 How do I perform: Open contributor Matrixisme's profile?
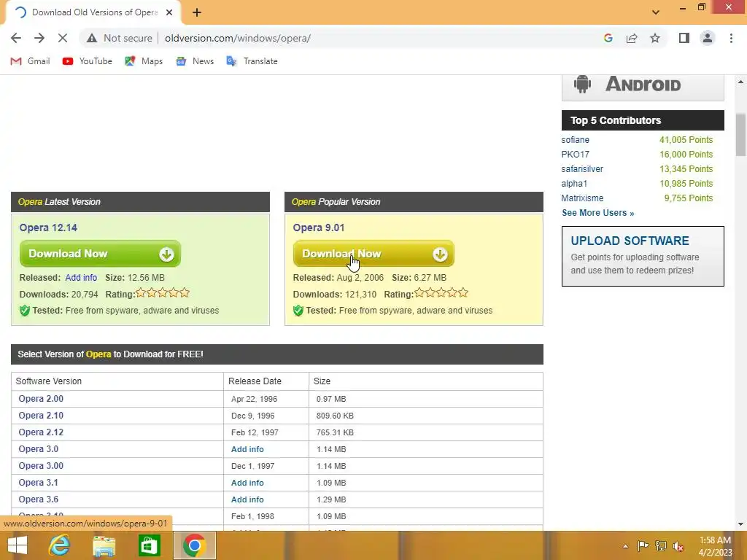point(582,198)
